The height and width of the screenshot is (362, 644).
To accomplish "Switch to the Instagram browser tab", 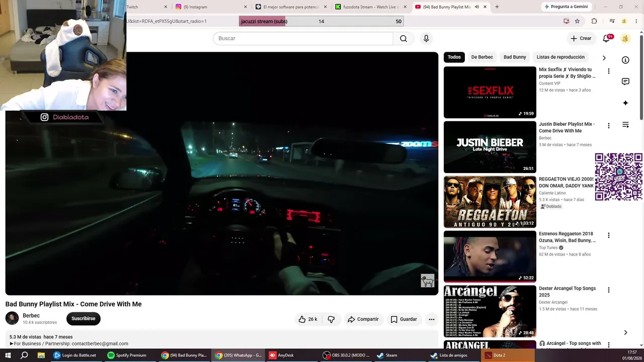I will click(x=210, y=7).
